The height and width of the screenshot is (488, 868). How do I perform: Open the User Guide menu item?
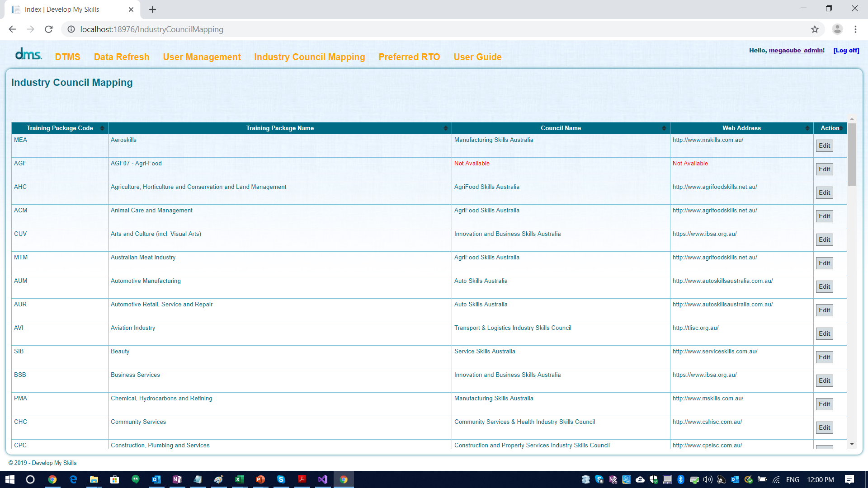point(477,57)
